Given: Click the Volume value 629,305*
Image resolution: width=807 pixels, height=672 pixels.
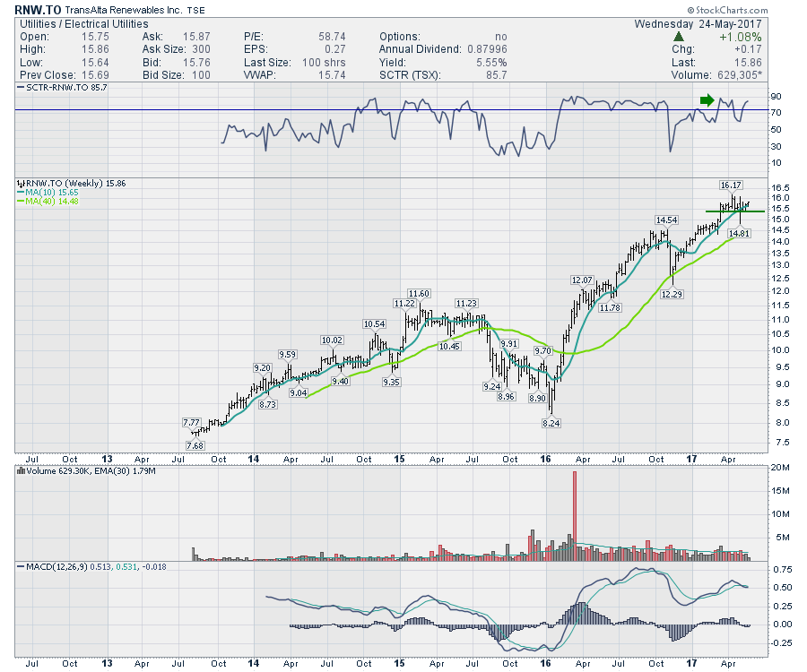Looking at the screenshot, I should [x=740, y=75].
